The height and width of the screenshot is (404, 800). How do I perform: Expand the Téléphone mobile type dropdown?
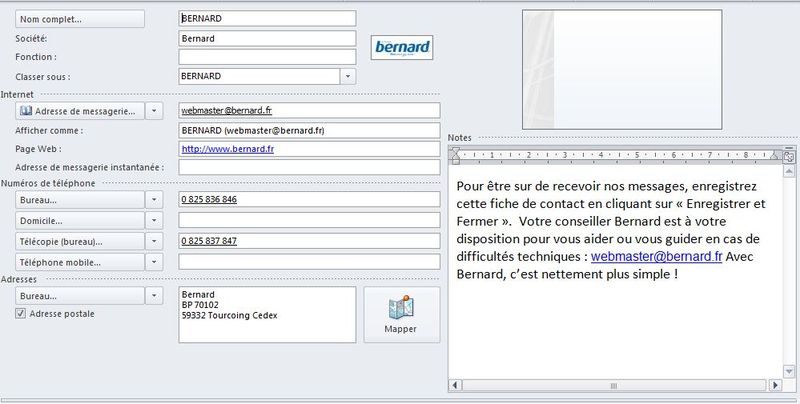point(154,263)
